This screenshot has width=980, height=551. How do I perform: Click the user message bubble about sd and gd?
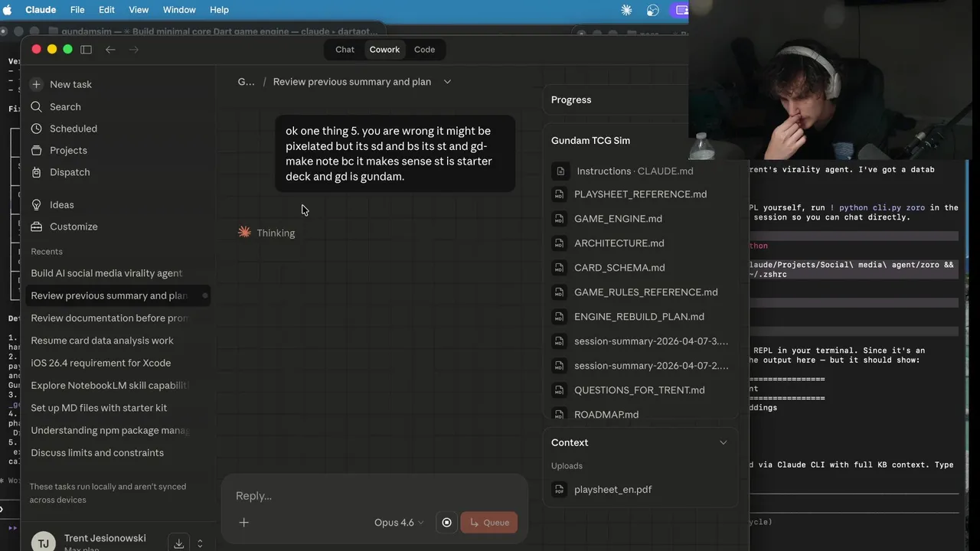click(x=395, y=154)
